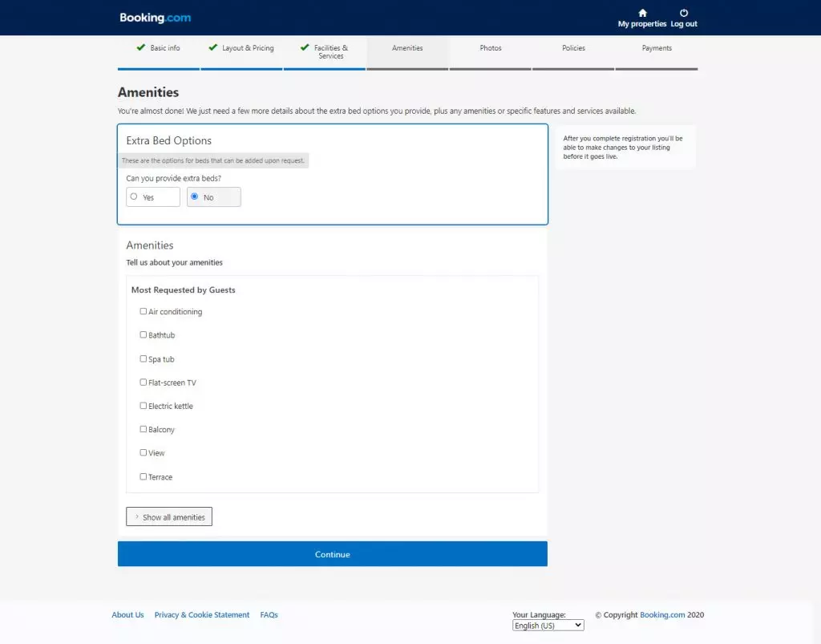Click 'Tell us about your amenities' text
Viewport: 821px width, 644px height.
click(174, 262)
